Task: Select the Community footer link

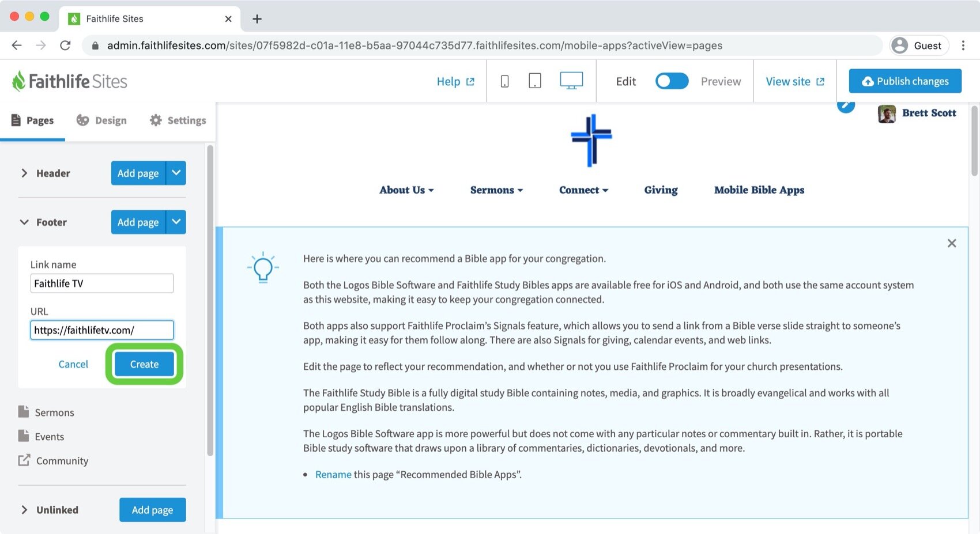Action: pos(62,461)
